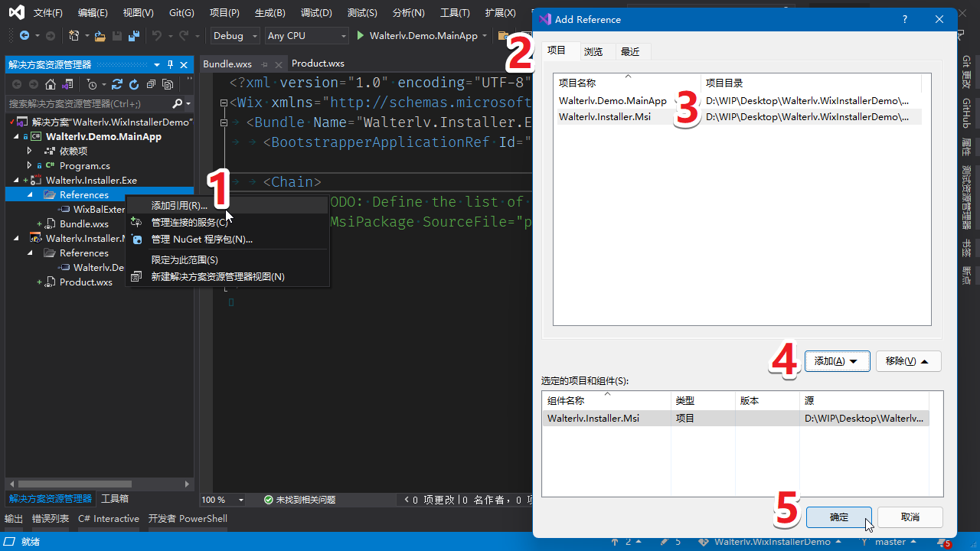Open the 文件(F) menu

point(47,13)
